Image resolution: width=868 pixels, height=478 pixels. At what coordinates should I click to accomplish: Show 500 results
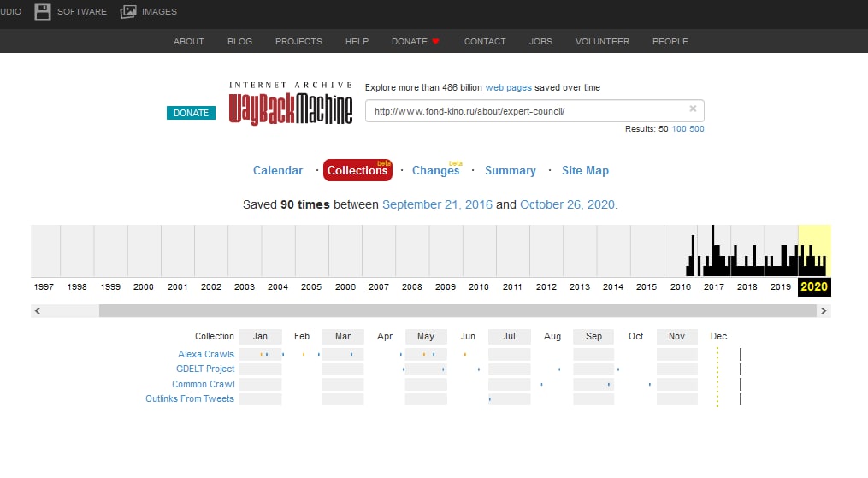(697, 129)
